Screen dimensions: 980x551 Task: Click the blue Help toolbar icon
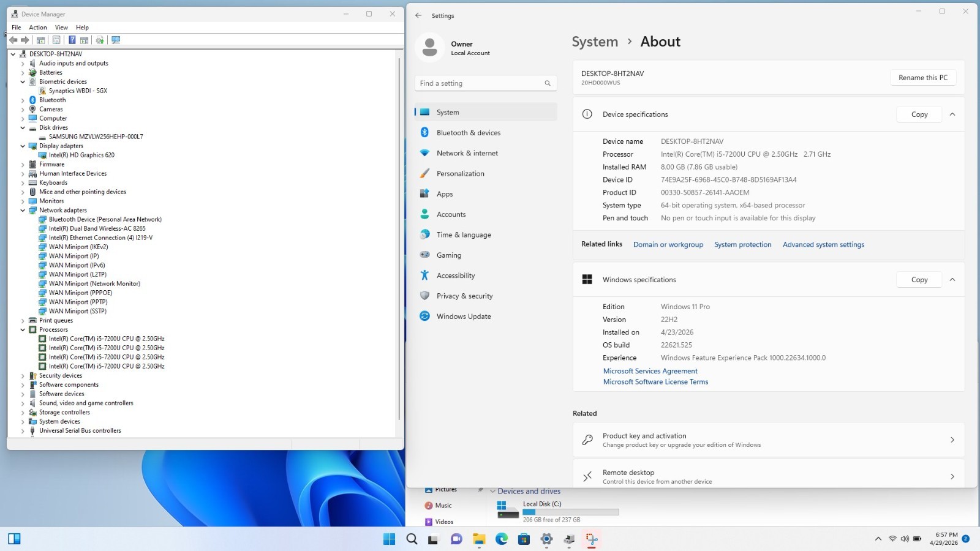click(72, 40)
